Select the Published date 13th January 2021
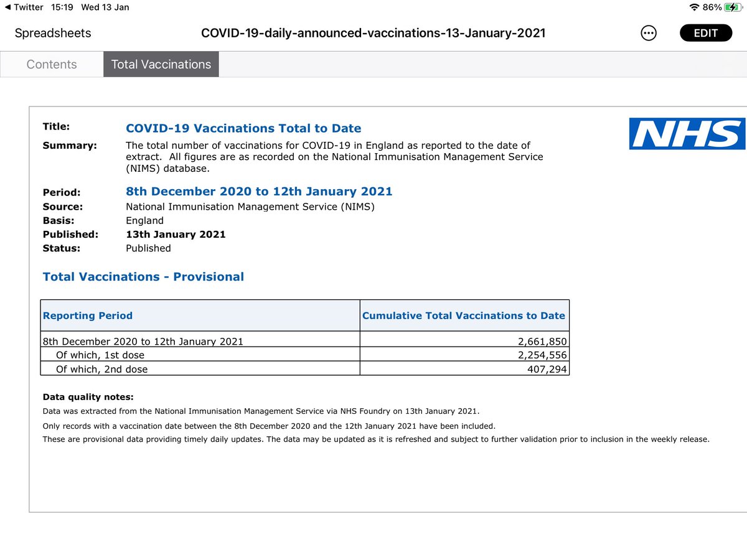This screenshot has height=560, width=747. click(176, 234)
